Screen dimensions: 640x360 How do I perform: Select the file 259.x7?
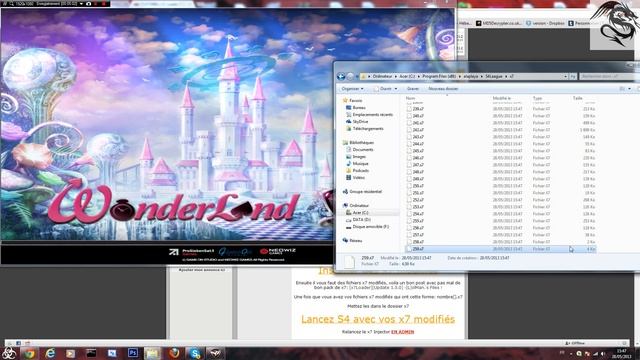501,249
